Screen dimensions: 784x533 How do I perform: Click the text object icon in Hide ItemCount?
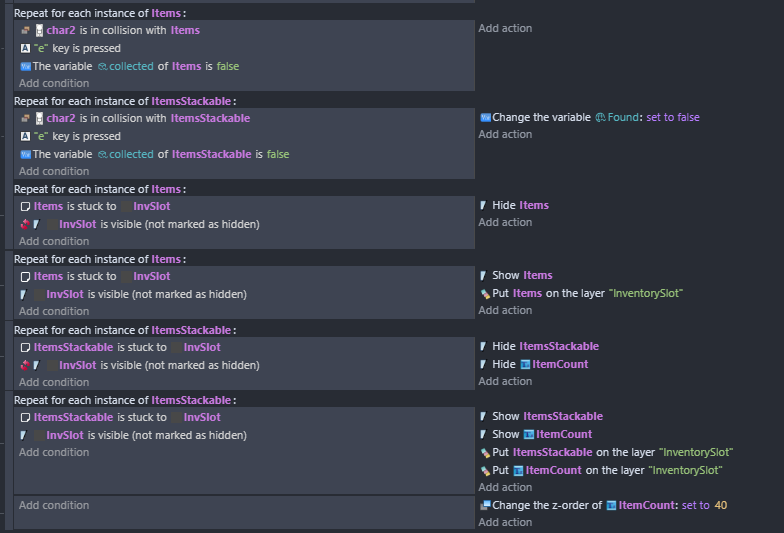point(525,364)
